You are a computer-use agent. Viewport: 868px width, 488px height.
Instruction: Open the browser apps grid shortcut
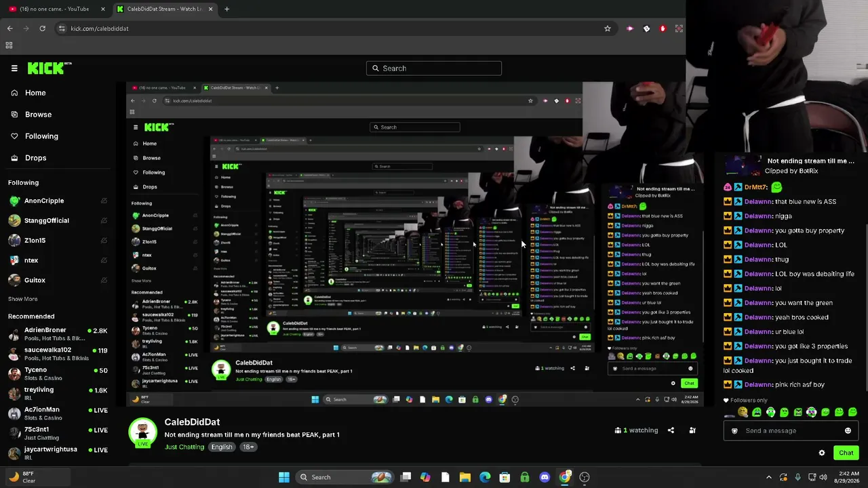point(9,45)
